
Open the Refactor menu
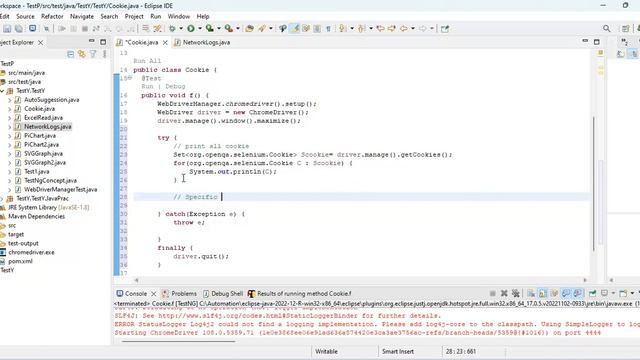coord(52,16)
